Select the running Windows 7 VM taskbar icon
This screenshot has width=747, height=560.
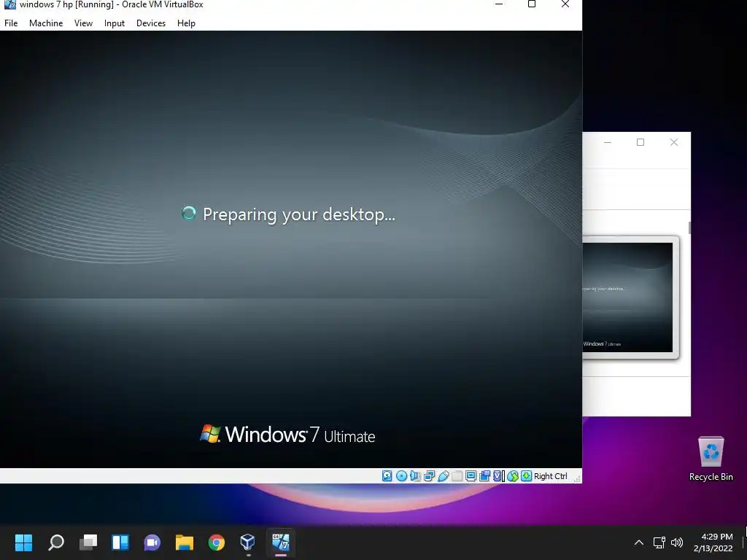click(x=281, y=542)
